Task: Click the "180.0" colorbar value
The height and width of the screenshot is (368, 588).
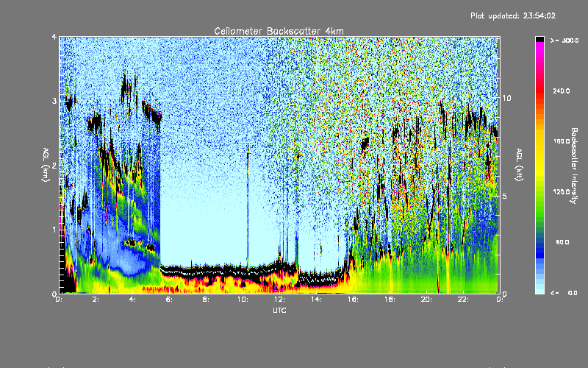Action: 562,141
